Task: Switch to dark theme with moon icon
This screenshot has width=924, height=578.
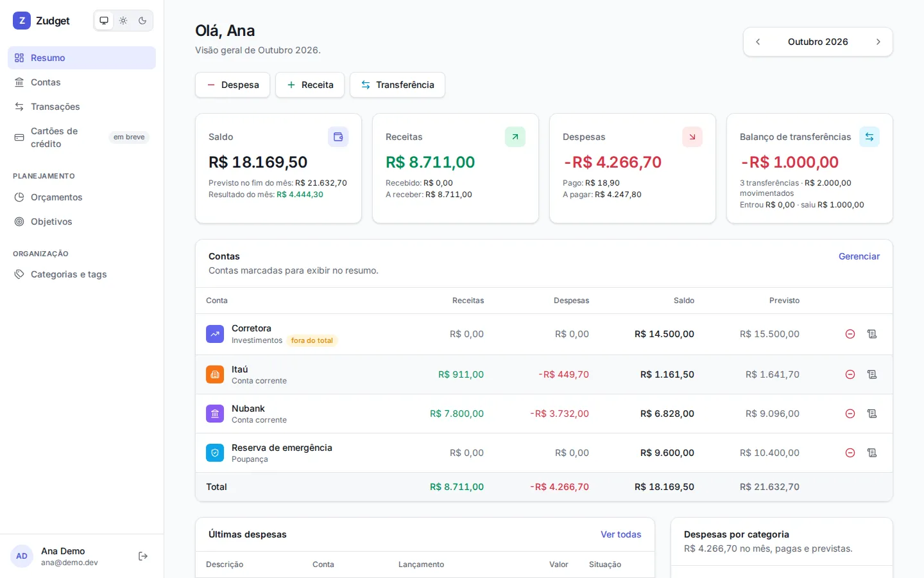Action: click(x=142, y=21)
